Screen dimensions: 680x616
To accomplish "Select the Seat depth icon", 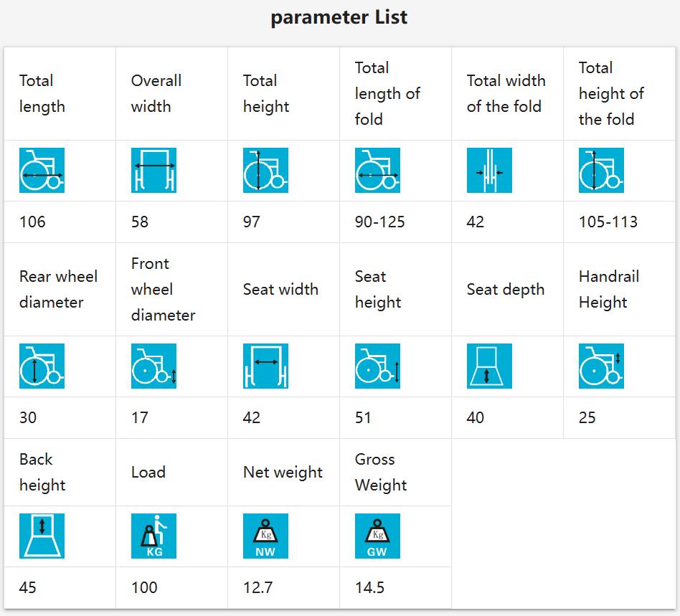I will click(489, 366).
